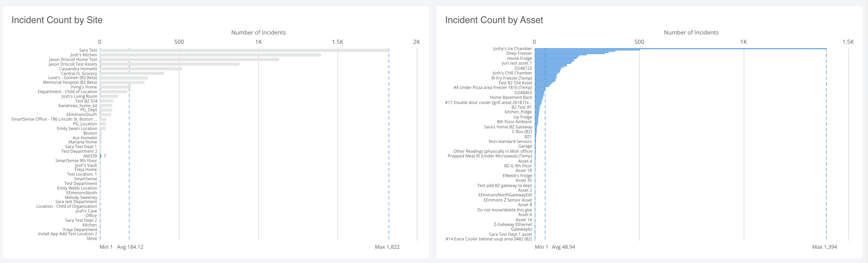Screen dimensions: 868x263
Task: Select the Central FL Grocery bar
Action: coord(132,73)
